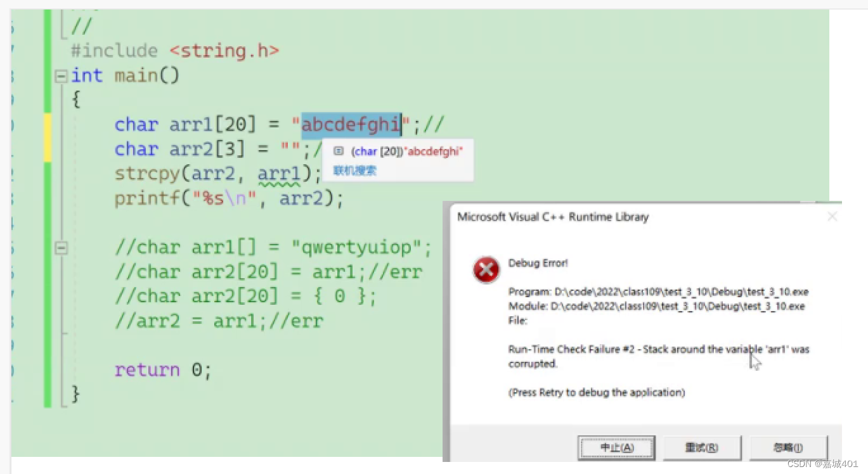Click the printf("%s\n", arr2); line
Screen dimensions: 868x474
(229, 199)
